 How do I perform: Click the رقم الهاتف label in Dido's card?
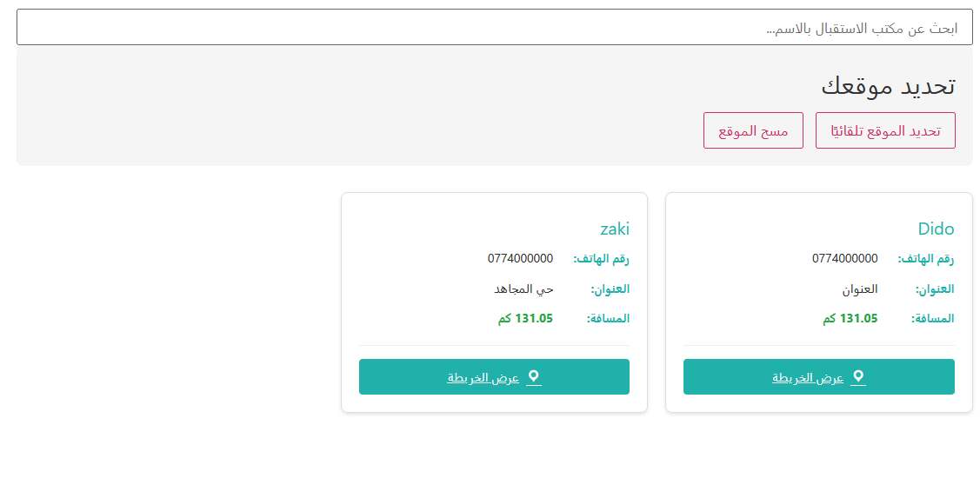pyautogui.click(x=925, y=259)
